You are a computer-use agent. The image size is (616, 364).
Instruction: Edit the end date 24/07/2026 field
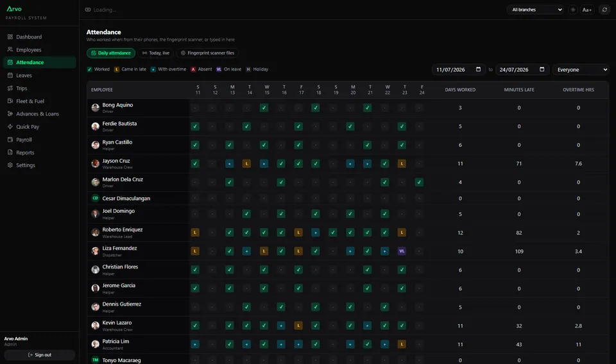point(522,69)
